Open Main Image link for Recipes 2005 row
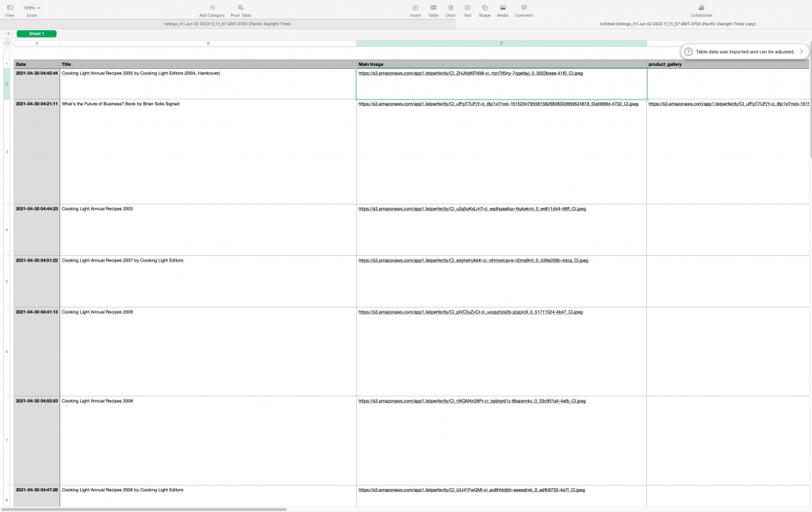Screen dimensions: 812x512 470,74
